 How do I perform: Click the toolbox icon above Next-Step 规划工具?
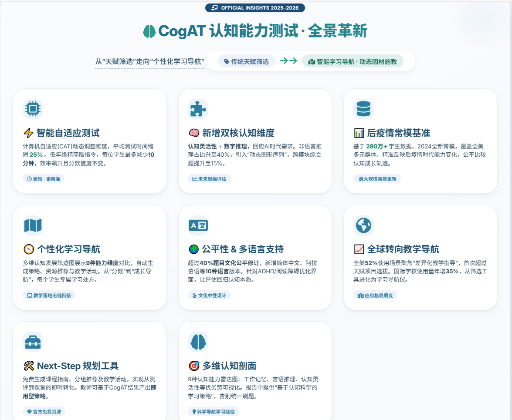pyautogui.click(x=33, y=342)
